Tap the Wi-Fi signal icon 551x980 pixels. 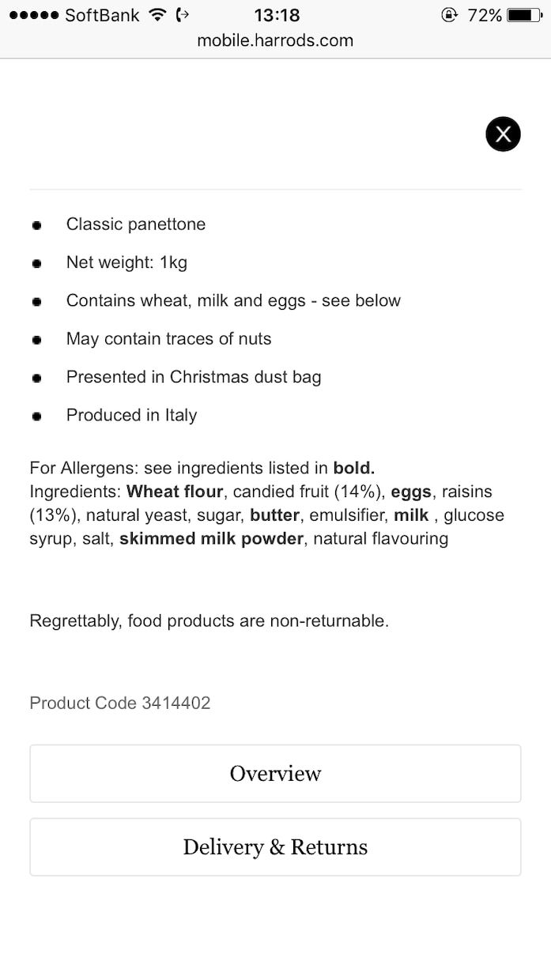pos(158,15)
